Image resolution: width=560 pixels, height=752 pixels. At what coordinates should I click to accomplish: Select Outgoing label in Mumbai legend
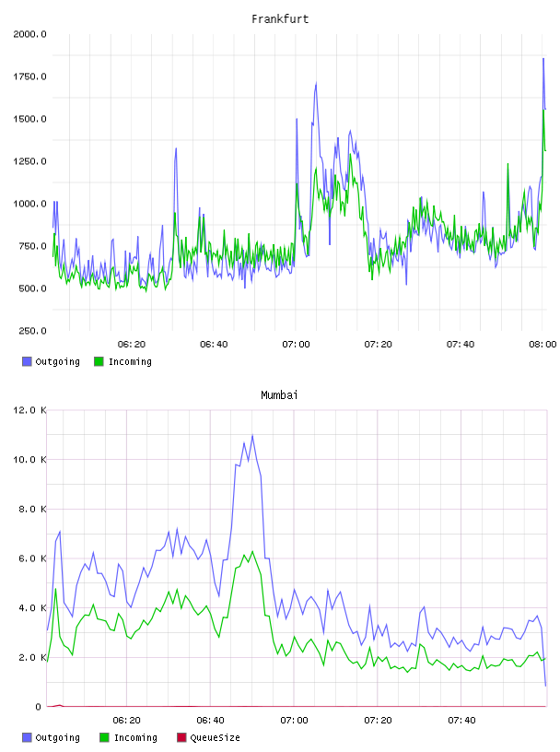[x=57, y=737]
